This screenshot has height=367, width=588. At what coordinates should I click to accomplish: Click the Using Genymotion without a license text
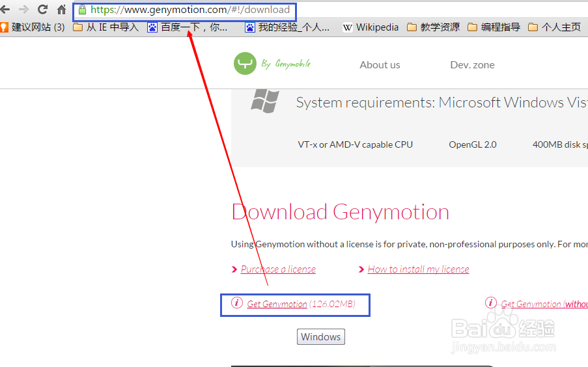point(409,244)
